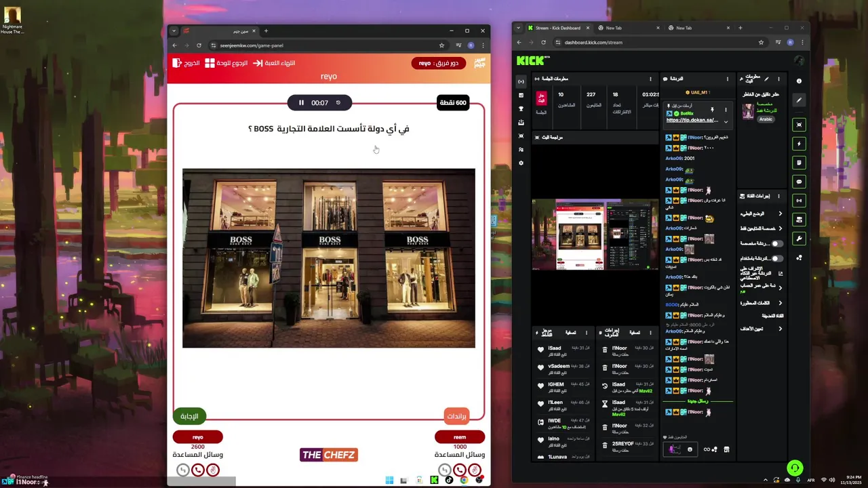Click the info icon in the right sidebar
The width and height of the screenshot is (868, 488).
pyautogui.click(x=799, y=81)
